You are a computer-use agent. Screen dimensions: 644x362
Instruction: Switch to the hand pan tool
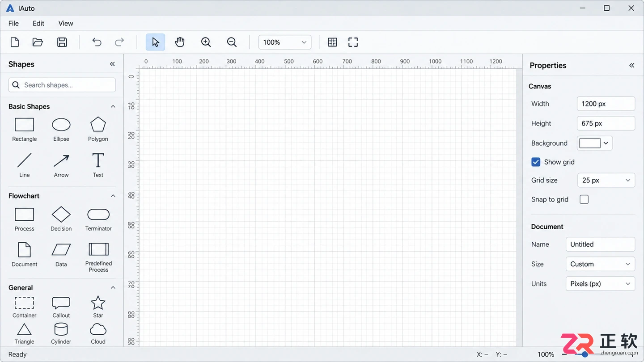click(179, 42)
